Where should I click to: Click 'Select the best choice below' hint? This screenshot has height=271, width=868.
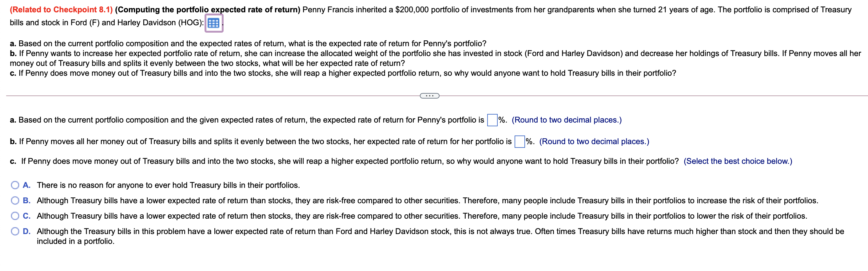click(738, 161)
